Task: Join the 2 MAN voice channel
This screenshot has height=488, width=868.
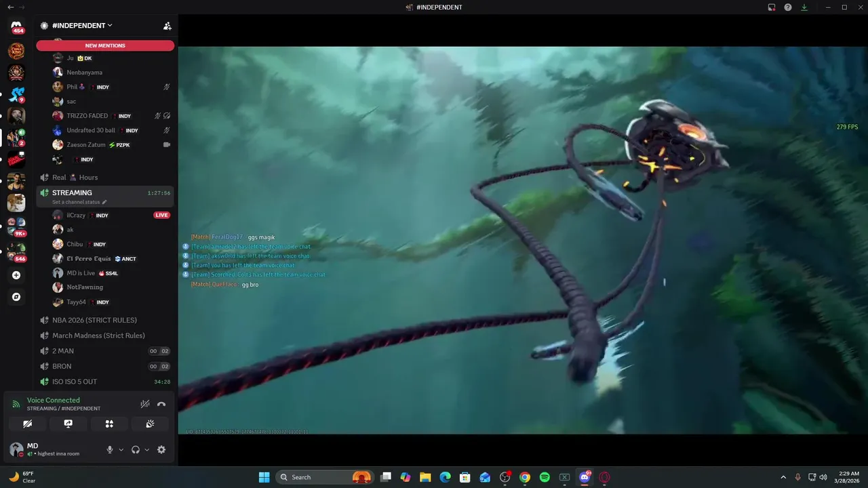Action: (105, 351)
